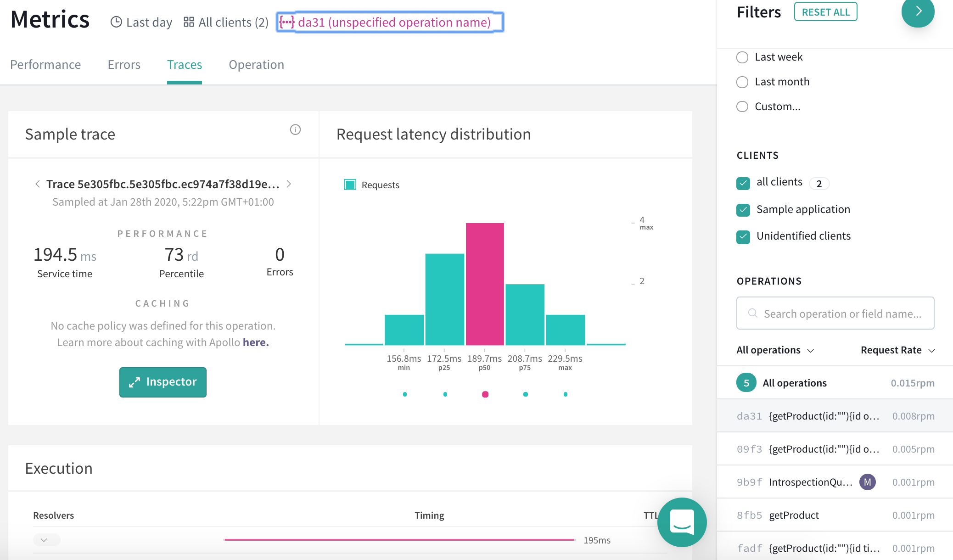Go to previous trace with left chevron
Screen dimensions: 953x560
click(x=38, y=184)
